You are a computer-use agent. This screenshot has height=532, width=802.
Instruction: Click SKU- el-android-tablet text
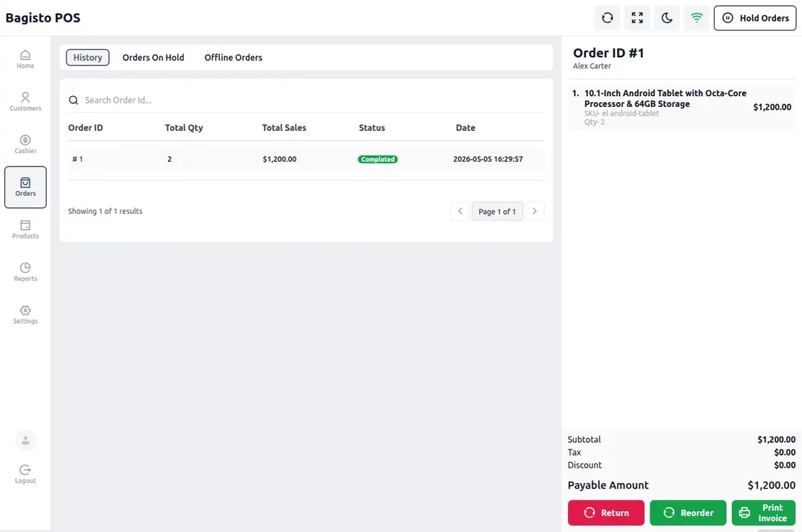tap(622, 114)
